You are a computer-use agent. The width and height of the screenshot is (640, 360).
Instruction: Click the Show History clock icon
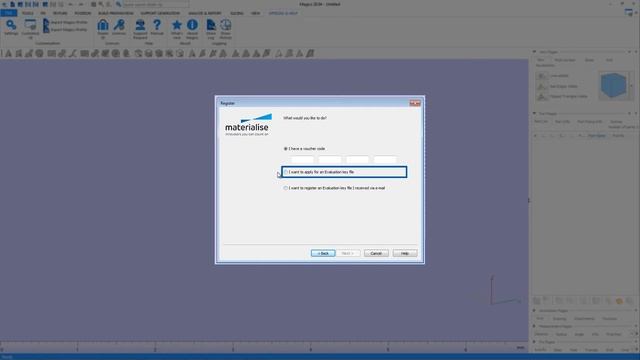click(x=226, y=29)
